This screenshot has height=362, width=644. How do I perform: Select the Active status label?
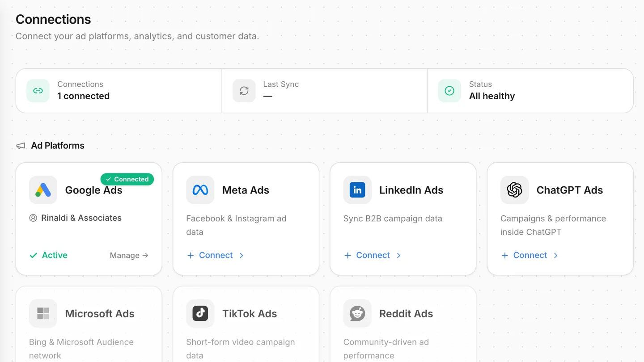pyautogui.click(x=55, y=255)
